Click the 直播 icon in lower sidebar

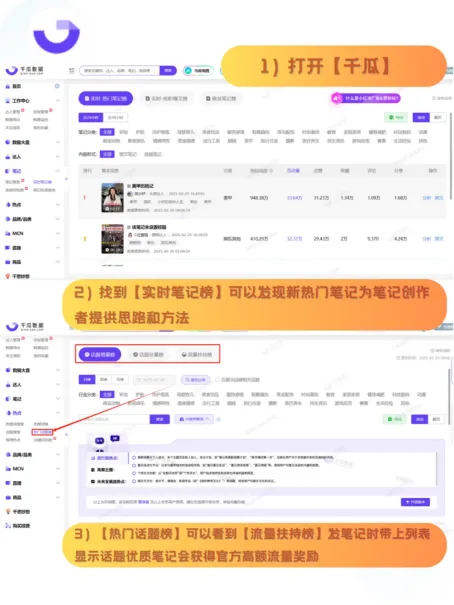point(7,483)
